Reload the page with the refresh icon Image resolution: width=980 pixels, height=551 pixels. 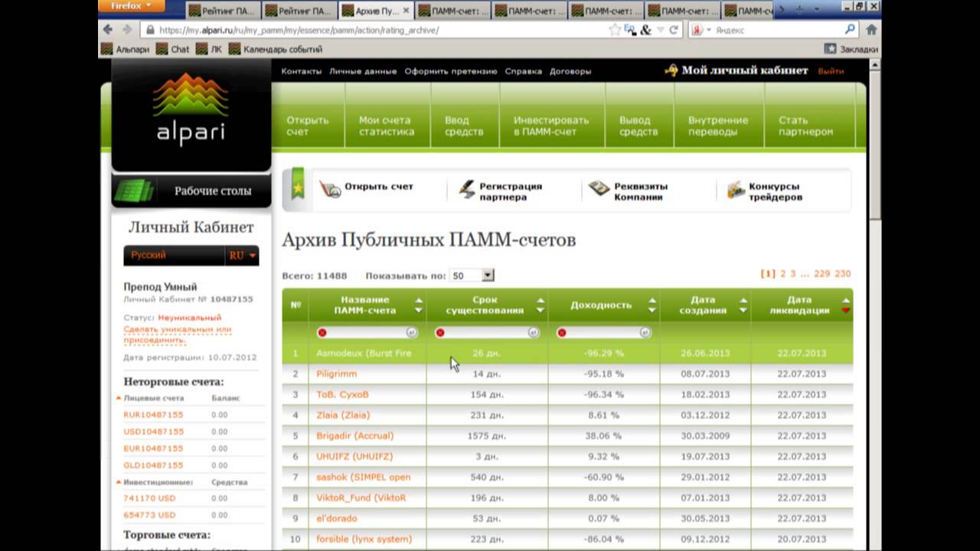coord(674,30)
